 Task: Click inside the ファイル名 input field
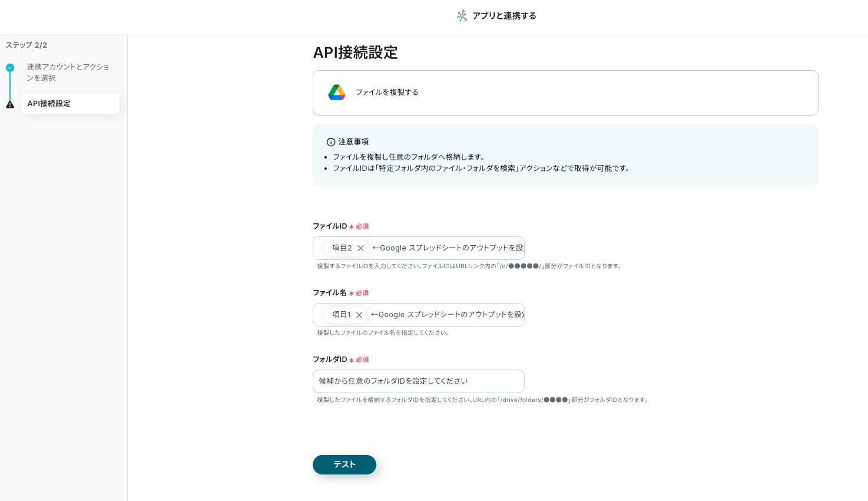[x=419, y=315]
